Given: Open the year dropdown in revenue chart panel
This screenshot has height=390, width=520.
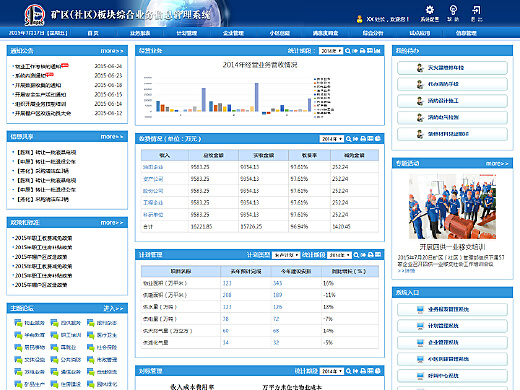Looking at the screenshot, I should pos(331,51).
